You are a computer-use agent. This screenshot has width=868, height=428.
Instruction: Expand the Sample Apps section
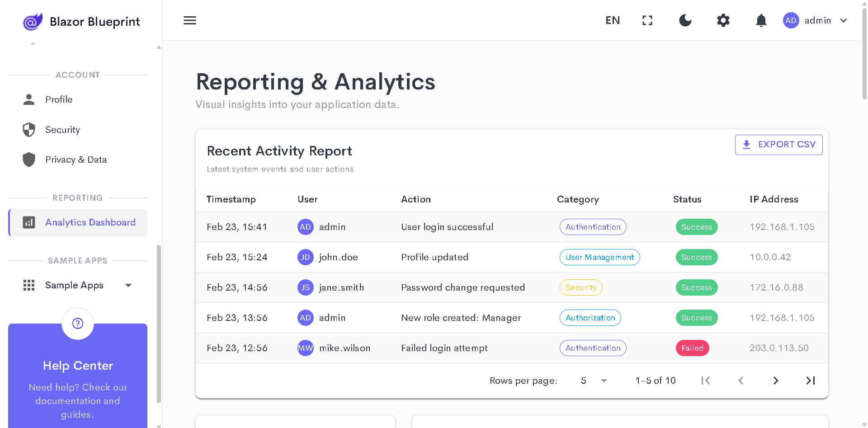[128, 285]
